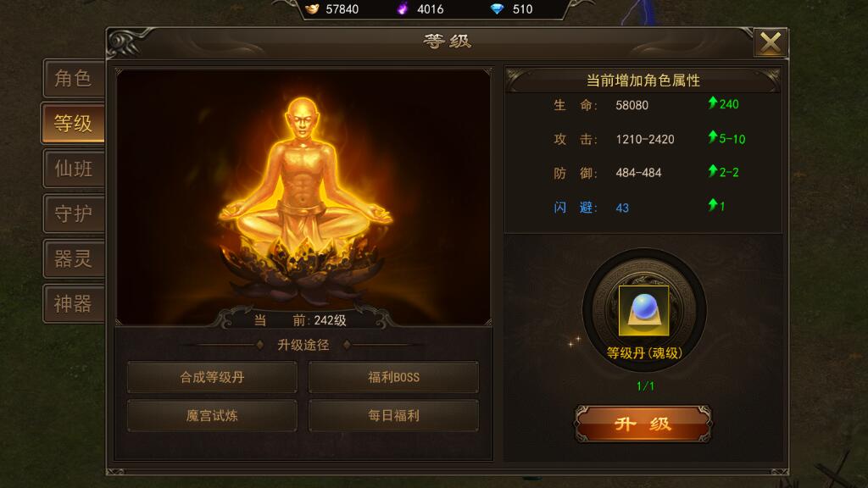Viewport: 868px width, 488px height.
Task: Open 每日福利 option
Action: tap(393, 415)
